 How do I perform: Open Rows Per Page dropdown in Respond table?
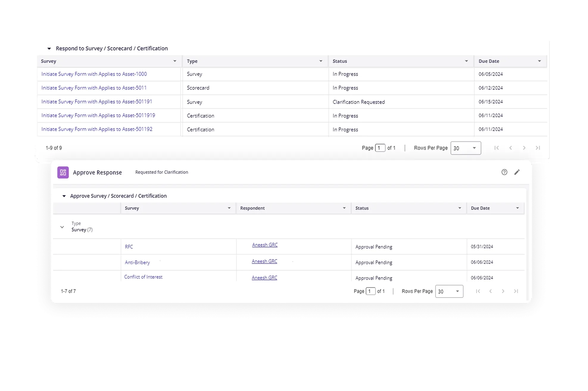[x=466, y=148]
